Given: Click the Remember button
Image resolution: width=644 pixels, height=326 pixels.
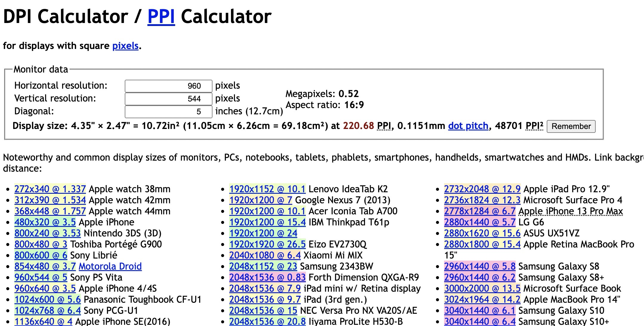Looking at the screenshot, I should pos(571,126).
